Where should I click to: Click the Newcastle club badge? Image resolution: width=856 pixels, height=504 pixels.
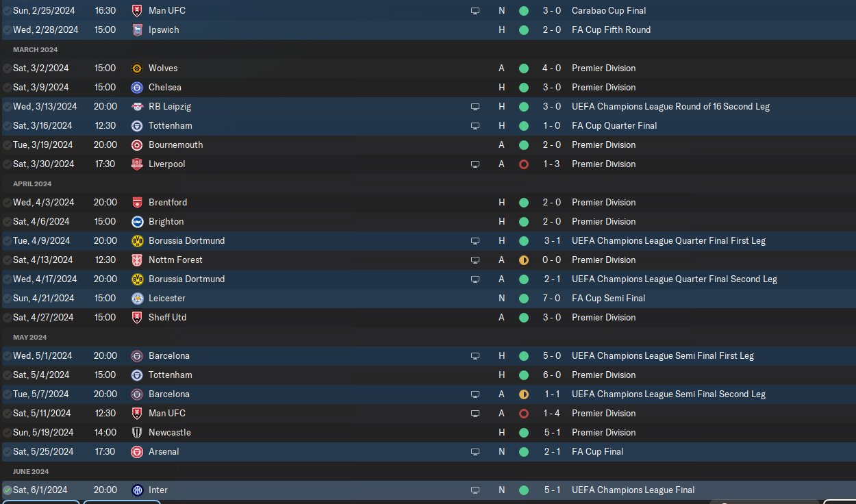137,432
